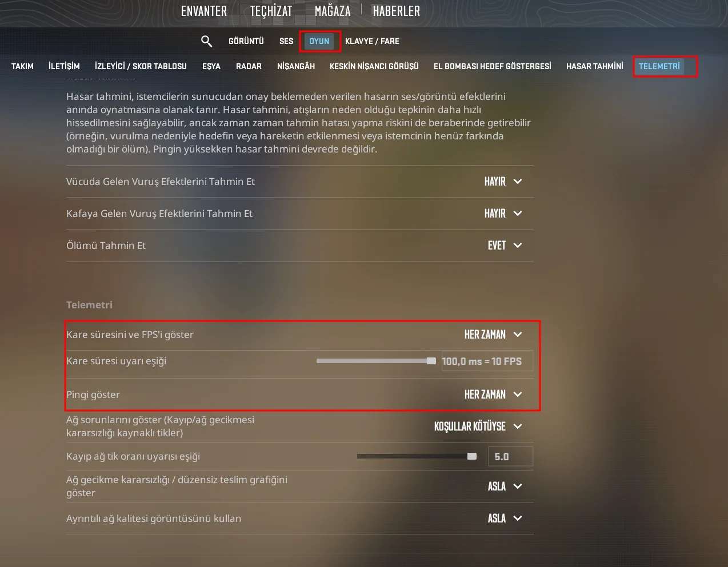Jump to the NİŞANGÂH subsection
Image resolution: width=728 pixels, height=567 pixels.
tap(296, 66)
